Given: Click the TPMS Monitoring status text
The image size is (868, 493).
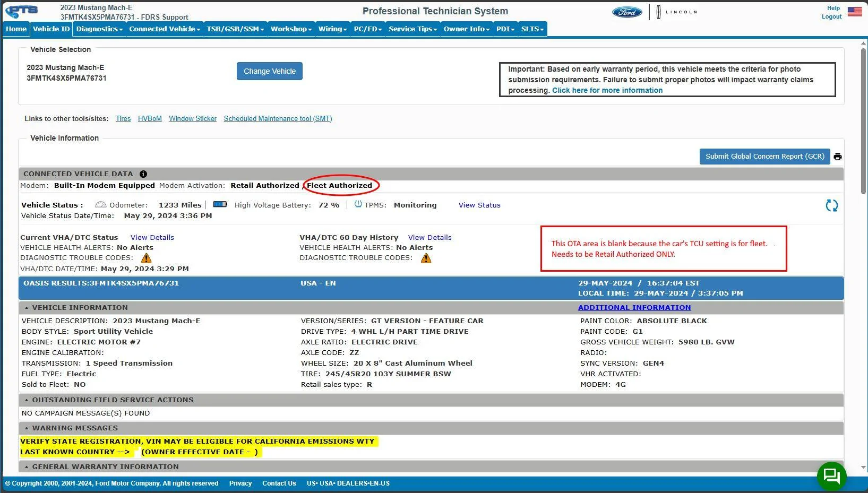Looking at the screenshot, I should pos(415,205).
